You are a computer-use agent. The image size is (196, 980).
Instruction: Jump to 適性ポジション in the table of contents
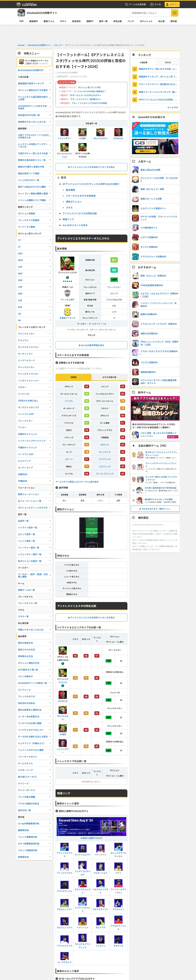click(x=73, y=202)
